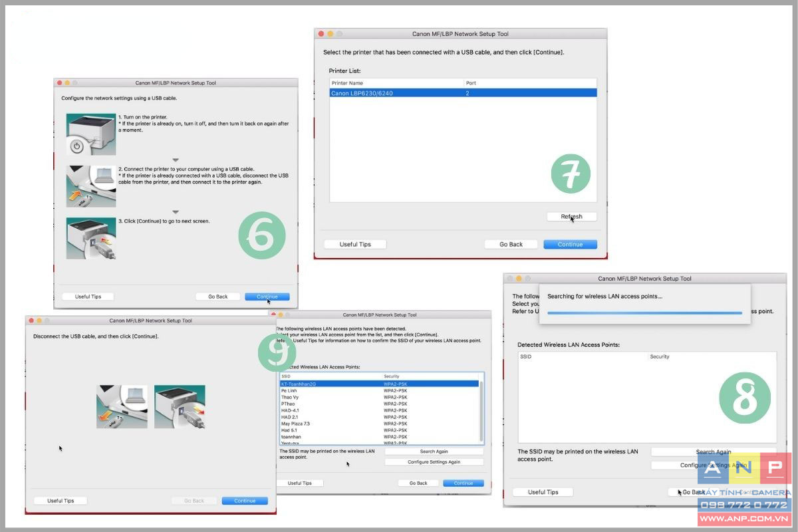798x532 pixels.
Task: Click the grayed Go Back in the 'Disconnect the USB cable' window
Action: tap(194, 501)
